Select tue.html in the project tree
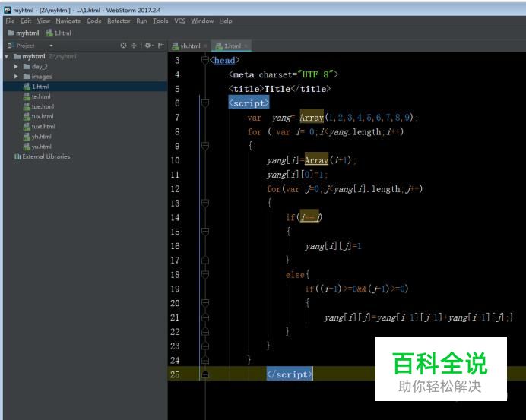This screenshot has height=420, width=526. tap(39, 106)
